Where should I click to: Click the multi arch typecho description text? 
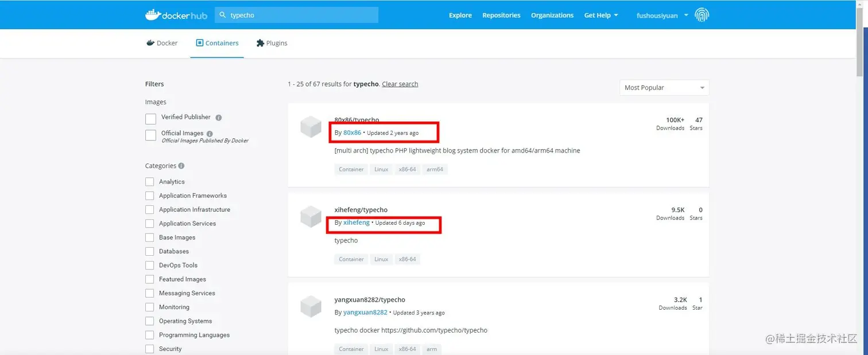point(458,151)
